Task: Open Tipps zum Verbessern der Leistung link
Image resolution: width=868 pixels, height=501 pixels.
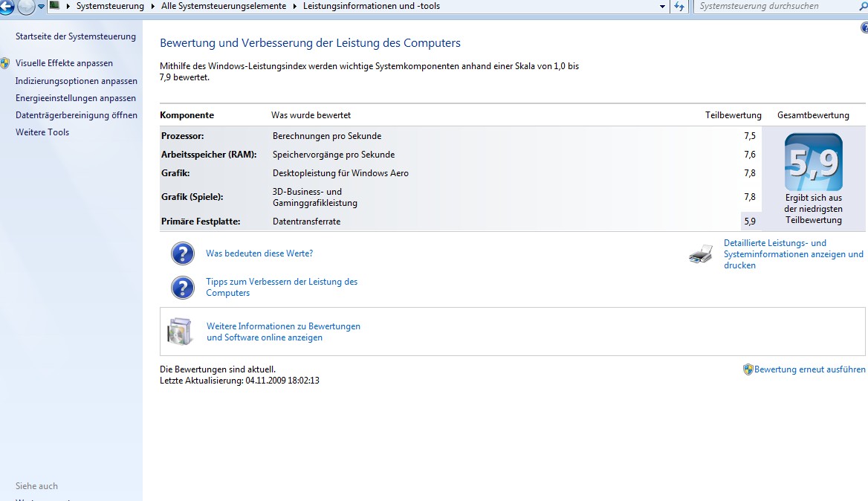Action: 282,288
